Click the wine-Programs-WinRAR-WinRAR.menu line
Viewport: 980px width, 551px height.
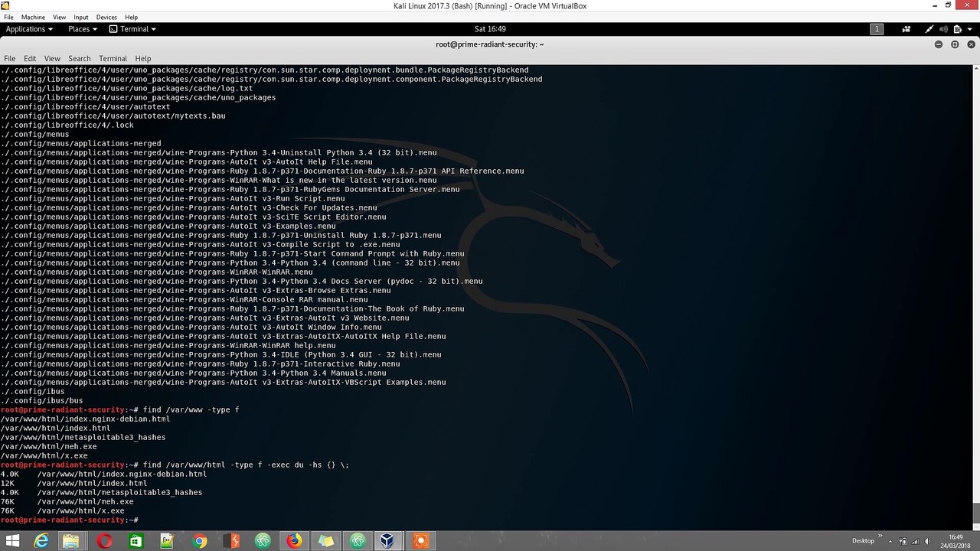(x=156, y=272)
